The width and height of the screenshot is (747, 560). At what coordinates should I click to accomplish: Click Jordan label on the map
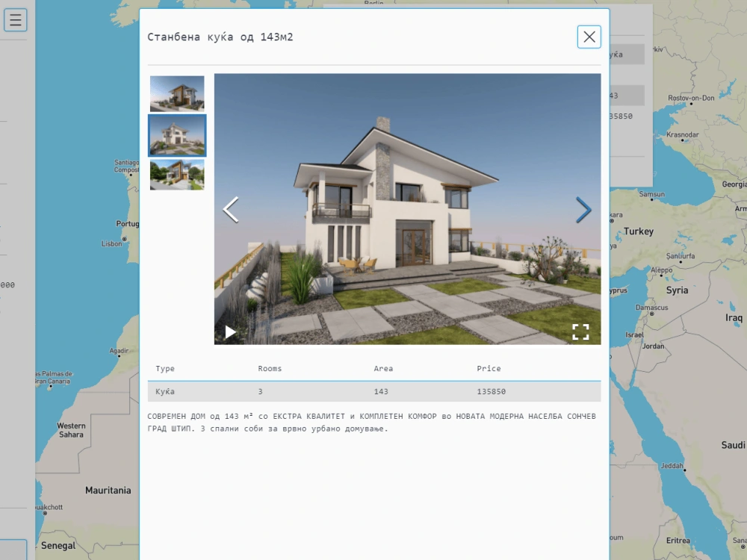pos(653,346)
